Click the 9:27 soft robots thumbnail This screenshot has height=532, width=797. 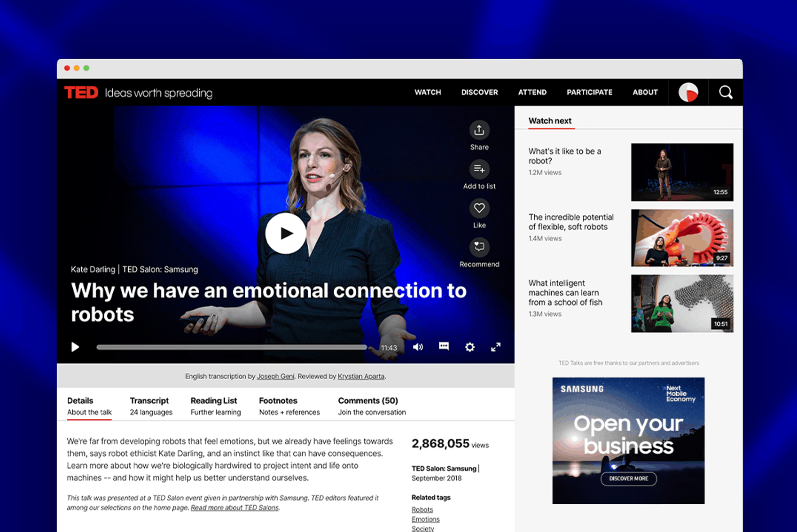[x=682, y=238]
